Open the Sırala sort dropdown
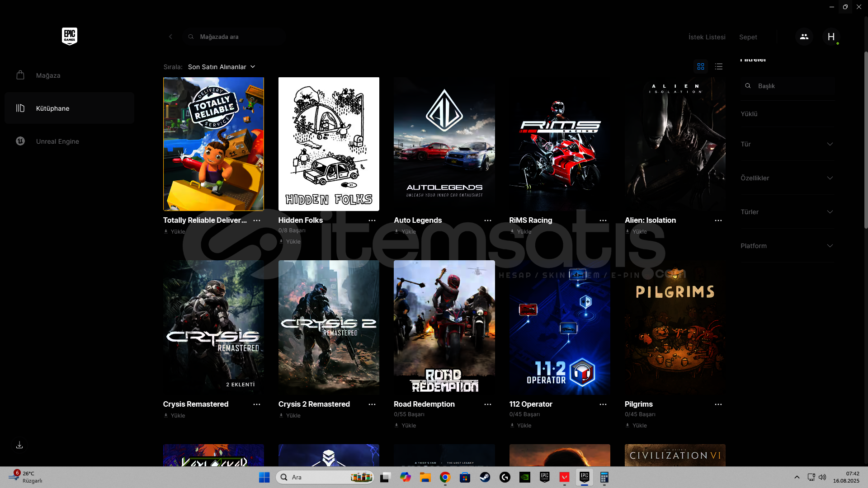868x488 pixels. pos(222,66)
